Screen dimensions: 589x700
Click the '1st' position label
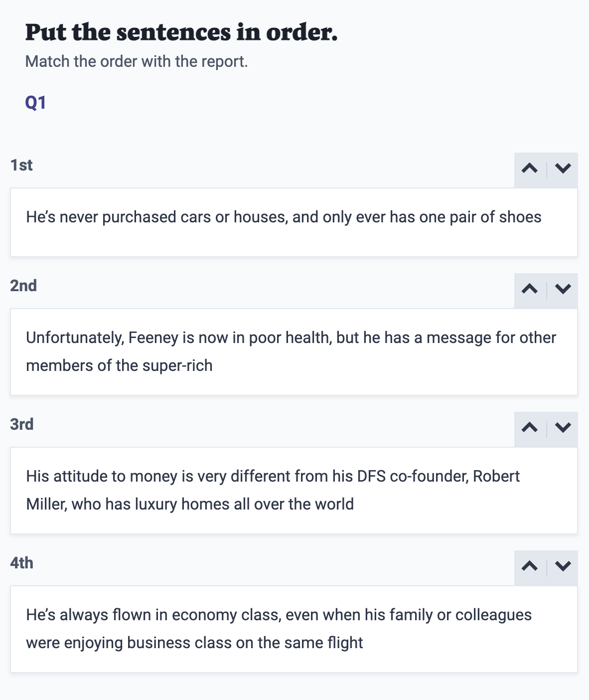click(x=21, y=165)
